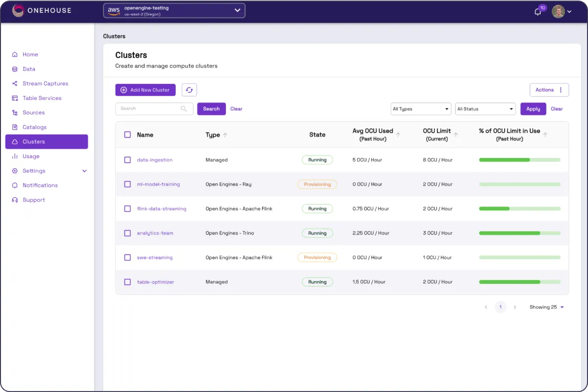Viewport: 588px width, 392px height.
Task: Click the magnifier icon in search box
Action: coord(184,109)
